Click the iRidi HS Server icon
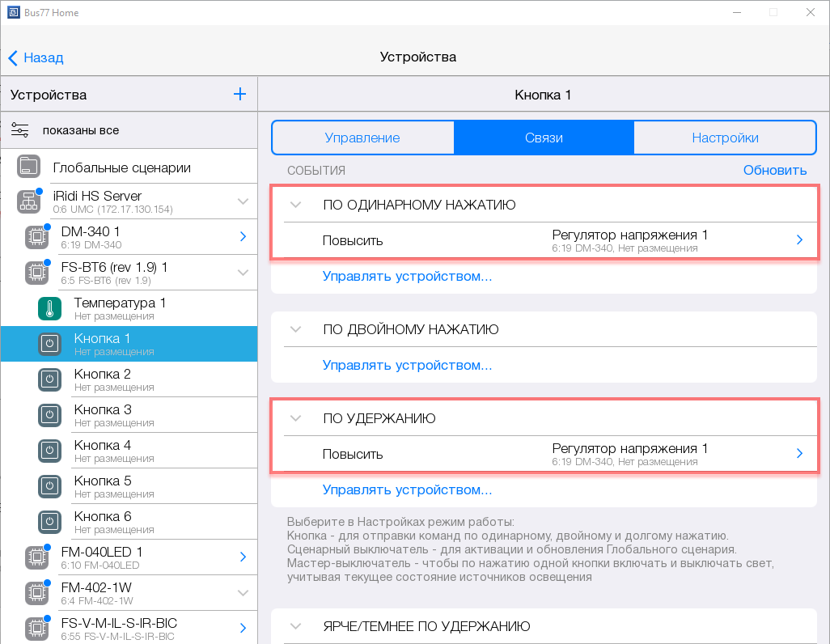Viewport: 830px width, 644px height. point(29,201)
